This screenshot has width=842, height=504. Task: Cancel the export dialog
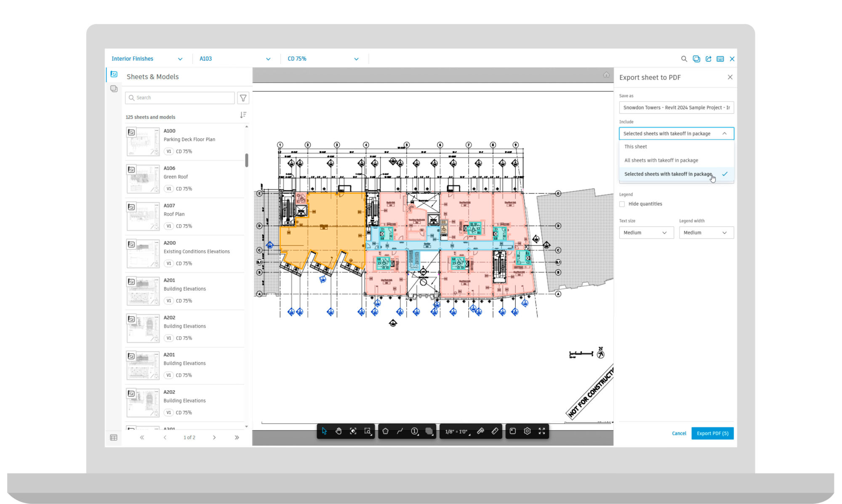click(x=678, y=433)
